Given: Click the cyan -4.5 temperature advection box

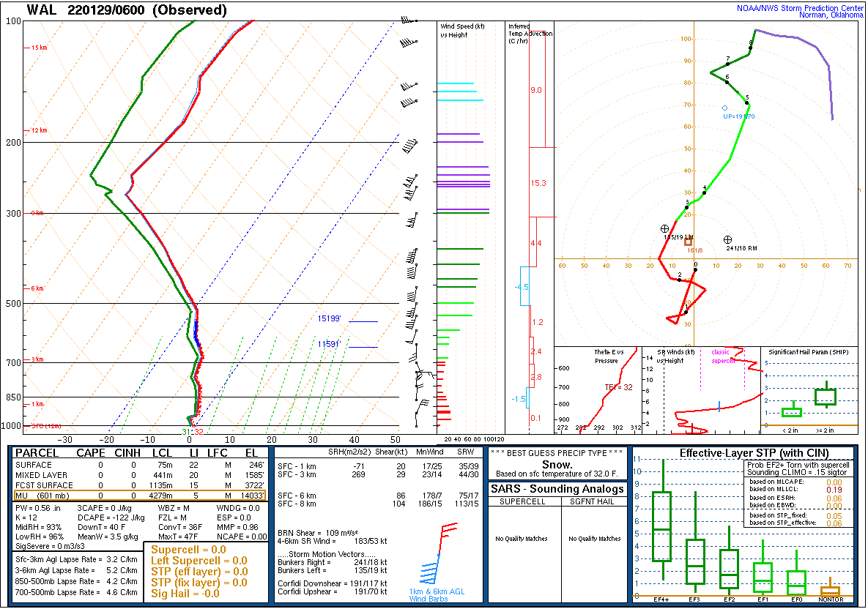Looking at the screenshot, I should pos(524,286).
